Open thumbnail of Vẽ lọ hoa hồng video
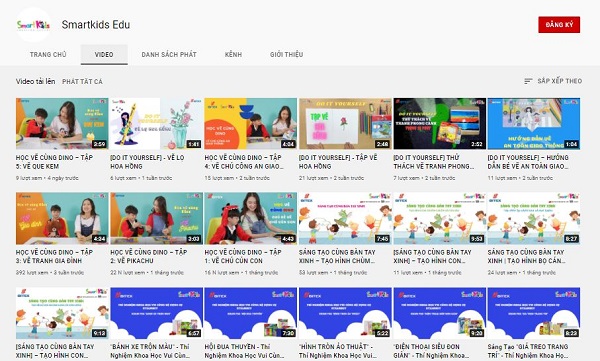Image resolution: width=600 pixels, height=361 pixels. click(x=157, y=124)
